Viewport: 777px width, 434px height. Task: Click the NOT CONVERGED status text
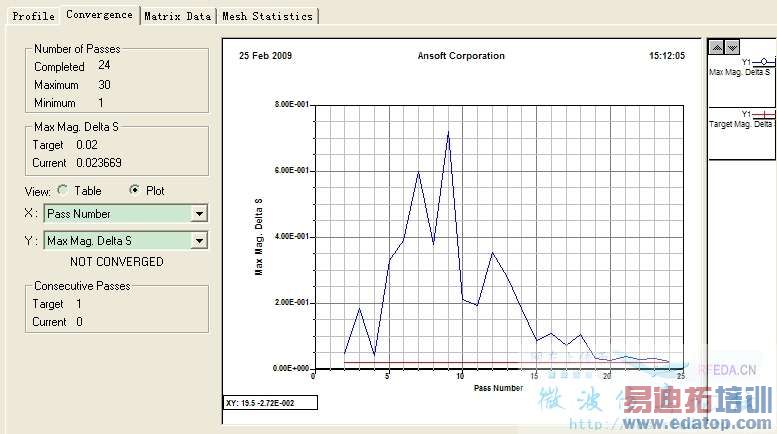(x=116, y=262)
